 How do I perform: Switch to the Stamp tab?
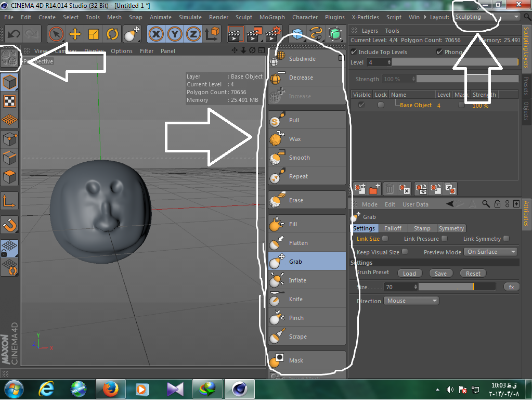(422, 228)
